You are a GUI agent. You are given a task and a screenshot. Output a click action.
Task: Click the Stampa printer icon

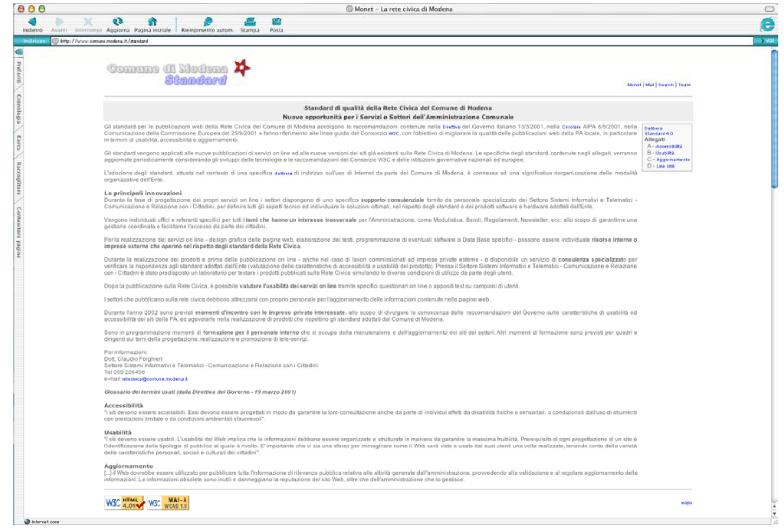click(x=249, y=22)
